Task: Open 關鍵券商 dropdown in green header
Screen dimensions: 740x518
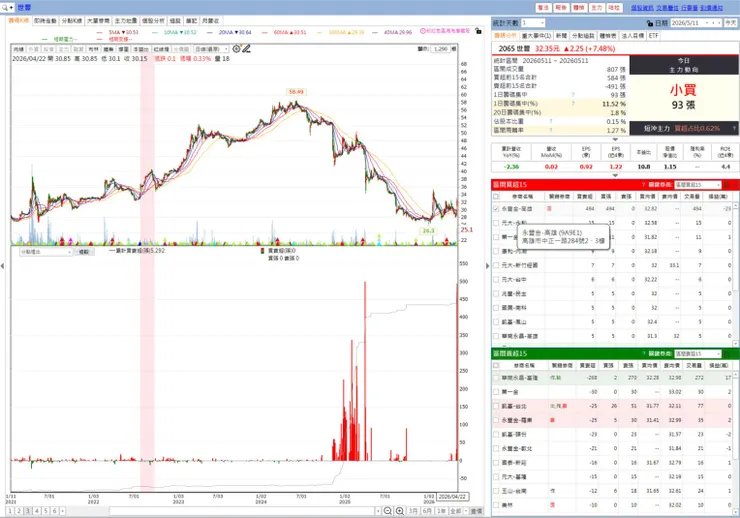Action: [698, 354]
